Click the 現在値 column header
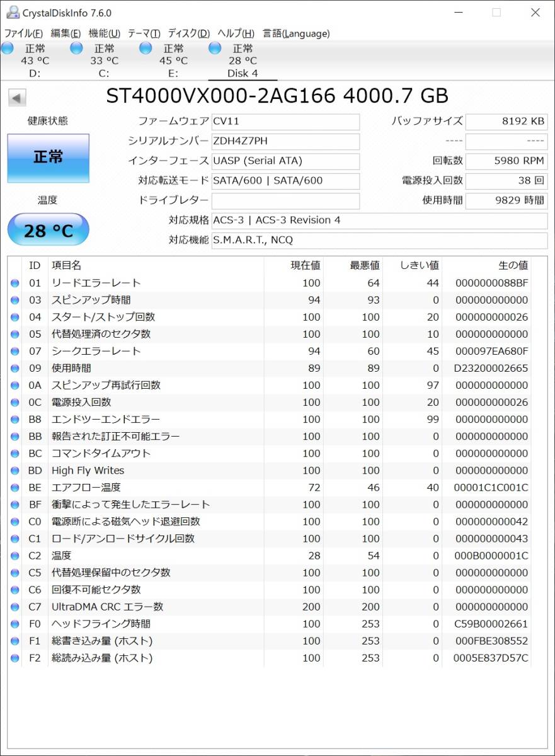Screen dimensions: 555x756 pyautogui.click(x=294, y=266)
